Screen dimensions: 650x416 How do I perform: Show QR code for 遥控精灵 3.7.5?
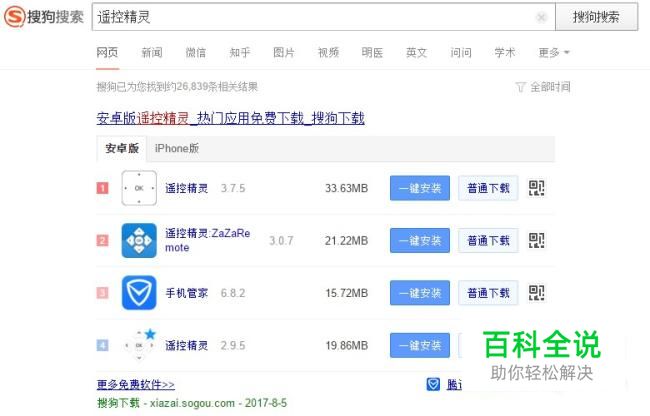[x=536, y=188]
